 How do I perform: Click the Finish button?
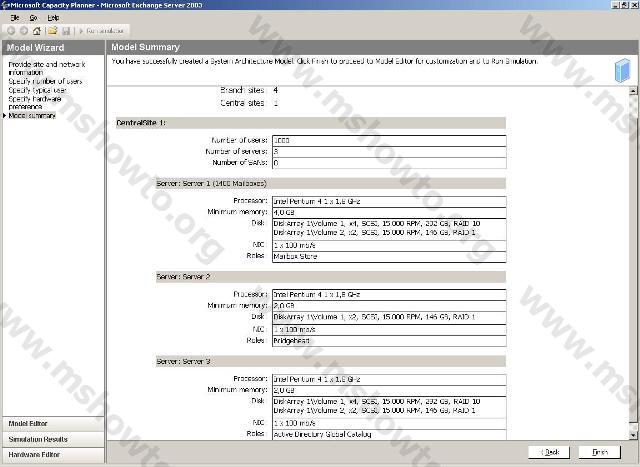tap(600, 452)
